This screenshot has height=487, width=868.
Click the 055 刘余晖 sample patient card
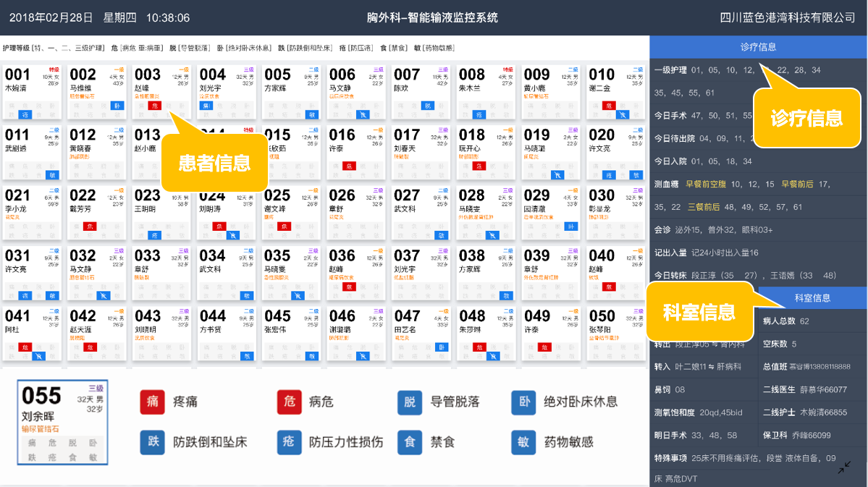tap(62, 423)
